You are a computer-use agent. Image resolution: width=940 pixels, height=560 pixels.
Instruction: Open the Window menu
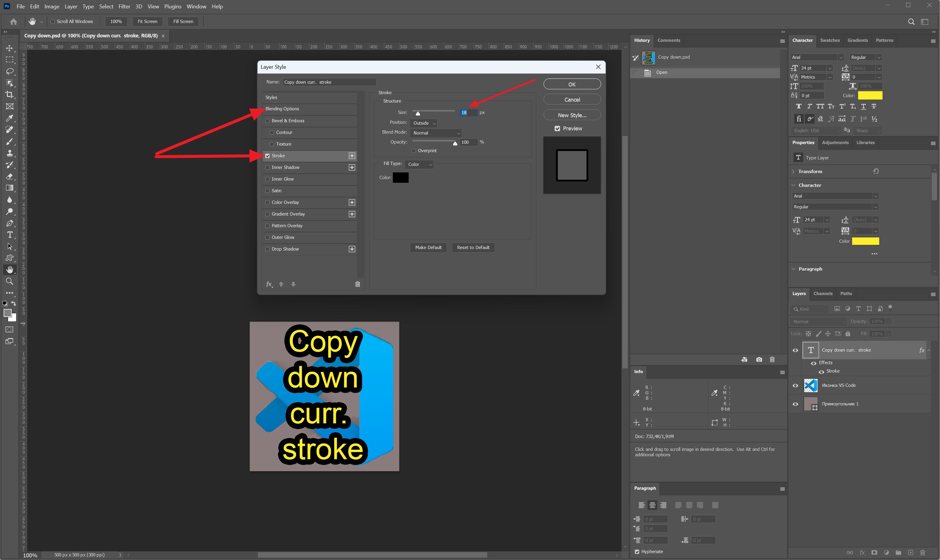point(196,6)
